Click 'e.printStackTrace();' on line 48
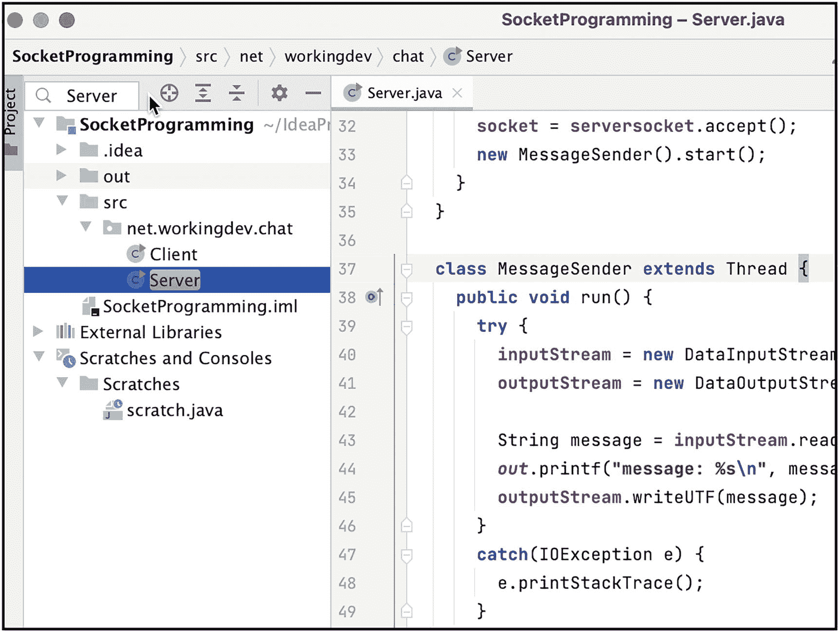Image resolution: width=840 pixels, height=633 pixels. click(600, 583)
